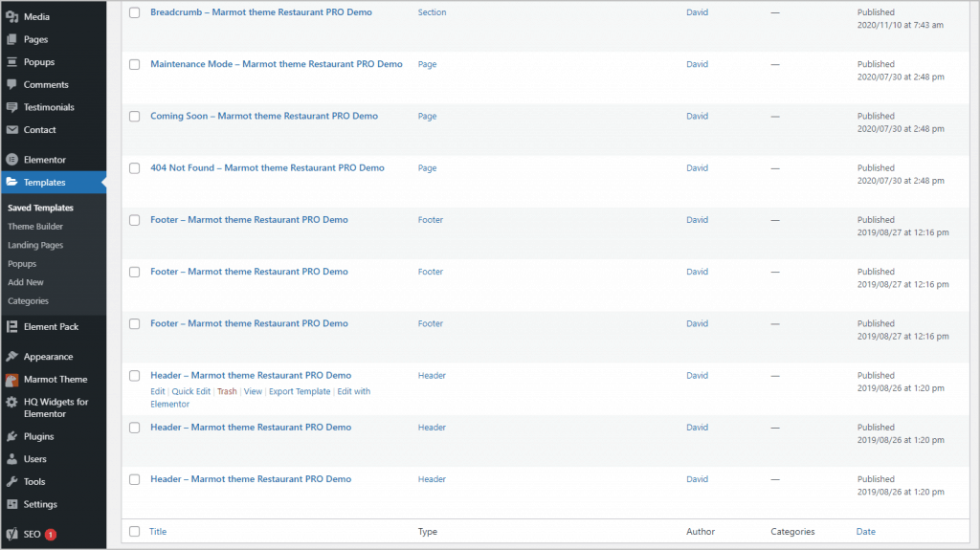
Task: Toggle the select-all checkbox beside Title
Action: (134, 532)
